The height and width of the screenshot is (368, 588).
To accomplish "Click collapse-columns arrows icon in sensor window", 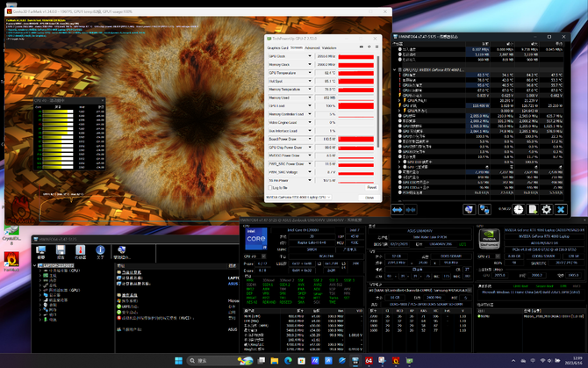I will (411, 210).
